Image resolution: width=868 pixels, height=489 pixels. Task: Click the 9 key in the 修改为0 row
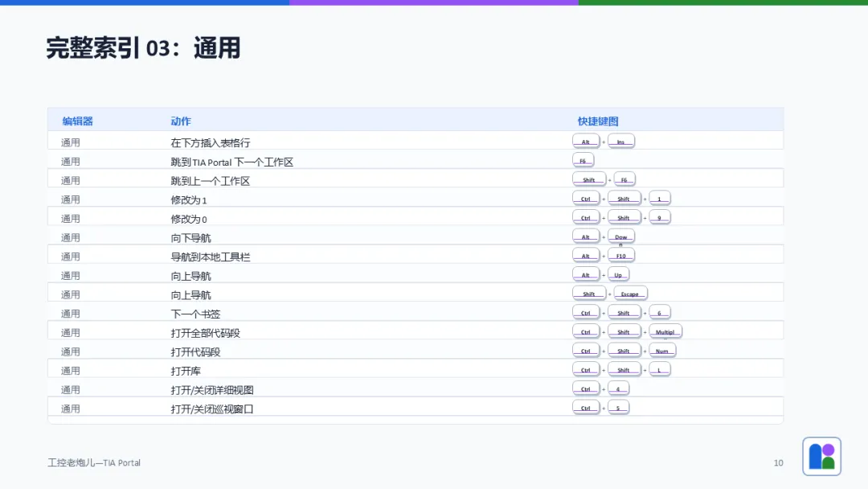coord(659,218)
